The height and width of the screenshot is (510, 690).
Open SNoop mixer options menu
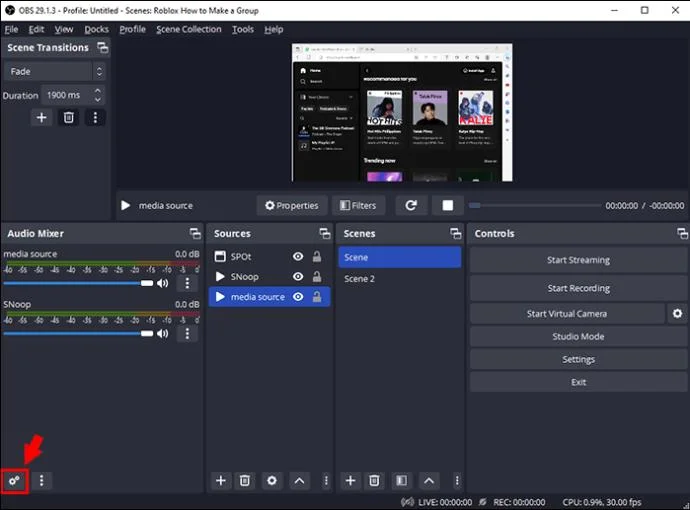tap(187, 334)
